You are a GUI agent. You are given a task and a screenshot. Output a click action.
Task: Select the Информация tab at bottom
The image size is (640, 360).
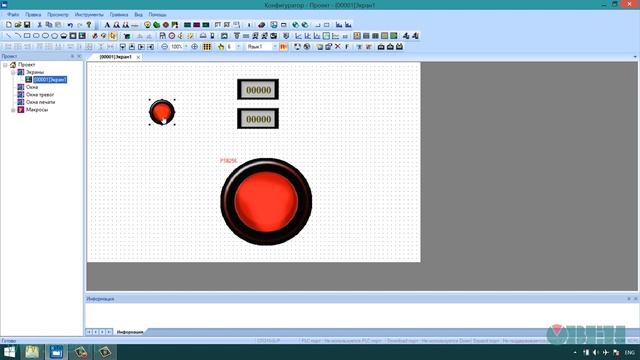click(x=130, y=332)
